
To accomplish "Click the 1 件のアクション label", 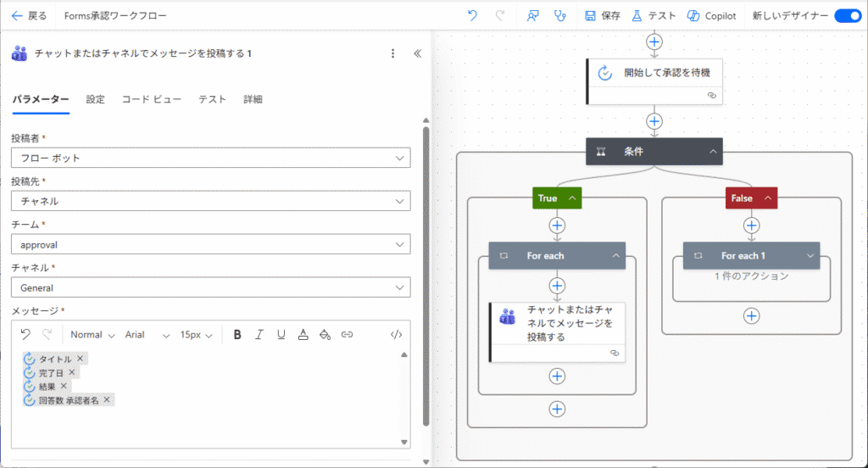I will [x=751, y=276].
